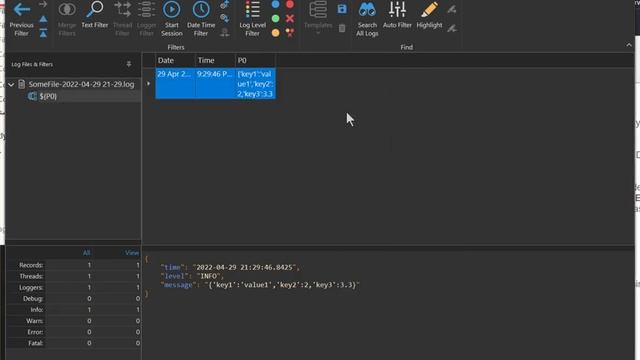The width and height of the screenshot is (640, 360).
Task: Click the Time column header
Action: pos(215,60)
